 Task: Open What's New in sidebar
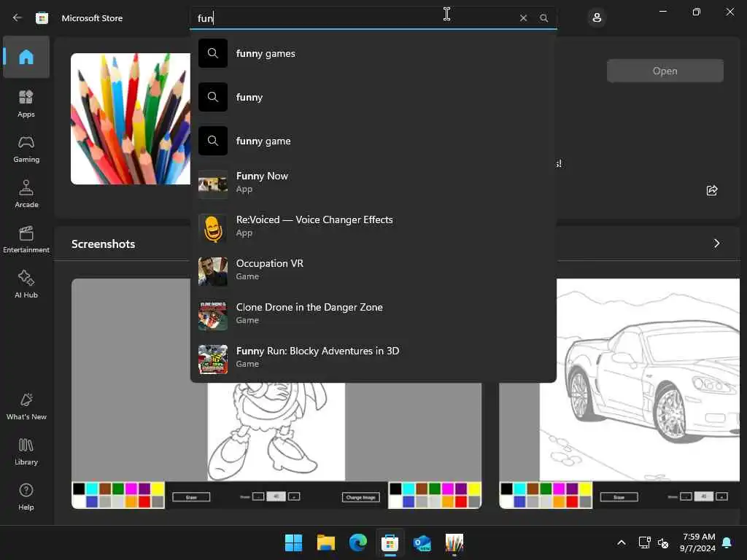click(26, 406)
